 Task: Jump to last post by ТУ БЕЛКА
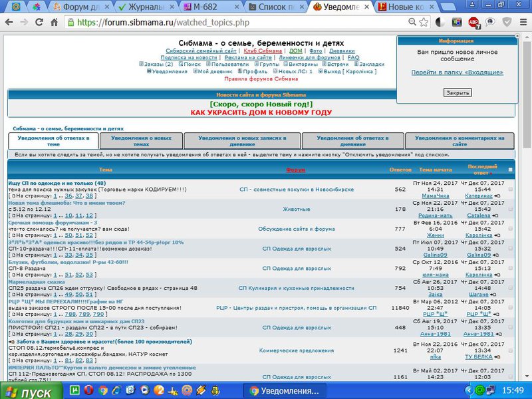[497, 357]
